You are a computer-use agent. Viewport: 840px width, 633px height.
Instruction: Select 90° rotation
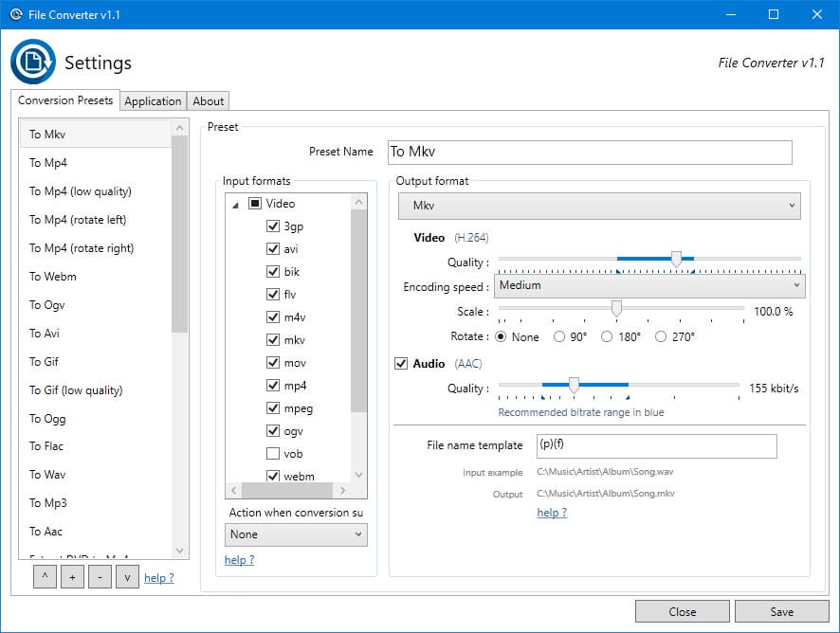click(x=559, y=336)
